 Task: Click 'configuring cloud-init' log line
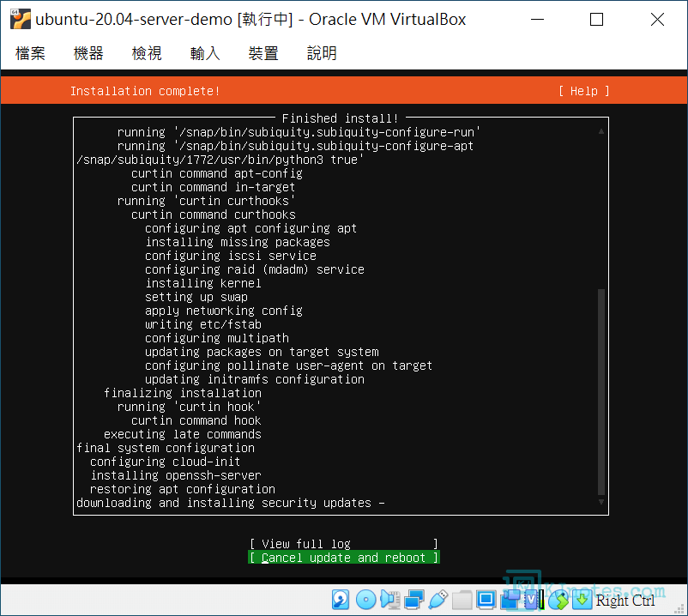tap(165, 462)
